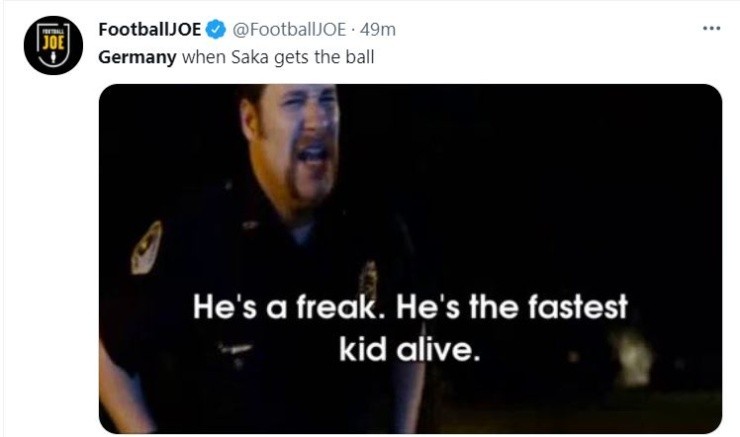
Task: Click the blurry pale figure in background
Action: tap(632, 357)
